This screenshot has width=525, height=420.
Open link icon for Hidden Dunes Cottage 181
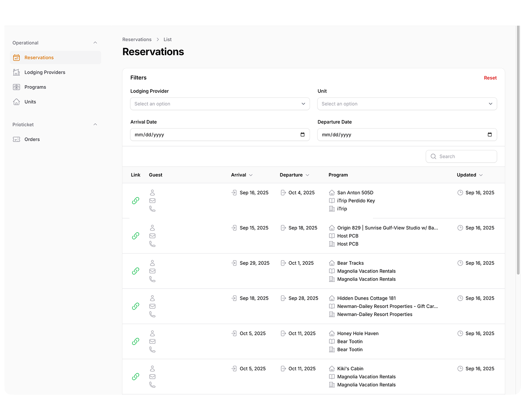(x=135, y=306)
